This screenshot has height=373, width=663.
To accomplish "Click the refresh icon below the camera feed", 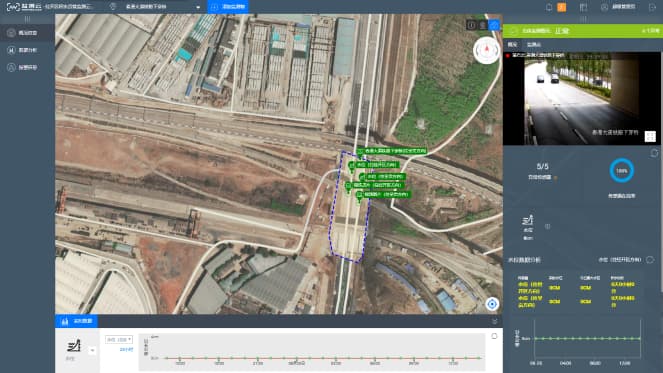I will (654, 153).
